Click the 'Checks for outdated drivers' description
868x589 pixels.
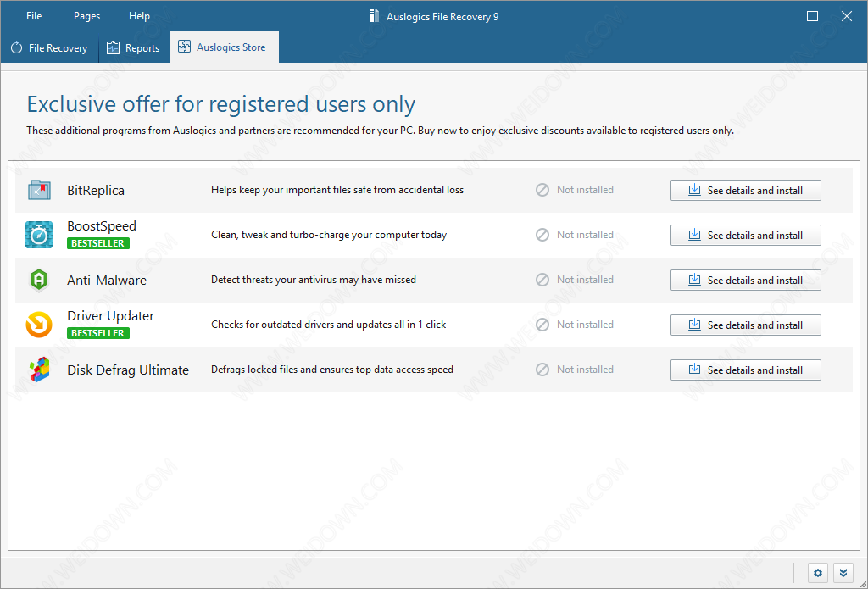(x=328, y=325)
